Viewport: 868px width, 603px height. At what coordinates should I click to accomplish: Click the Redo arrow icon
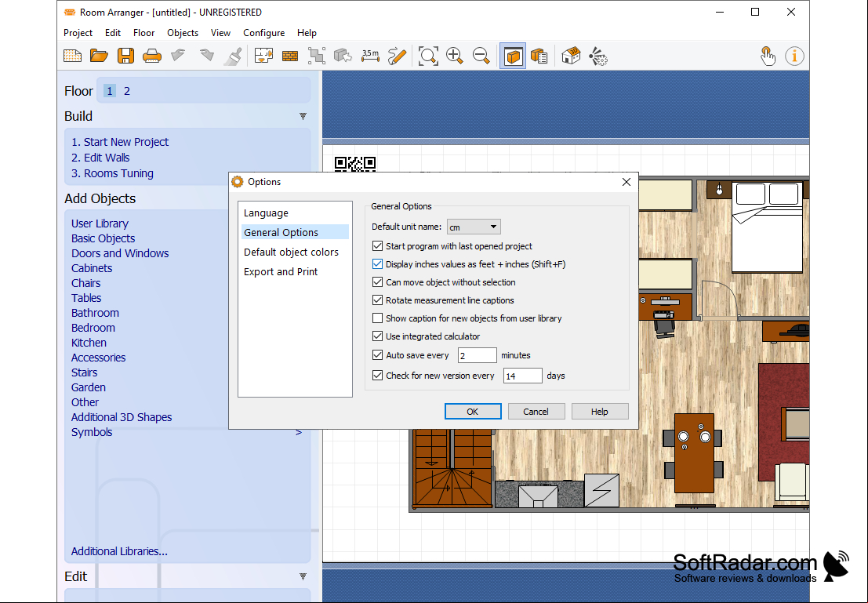tap(206, 56)
